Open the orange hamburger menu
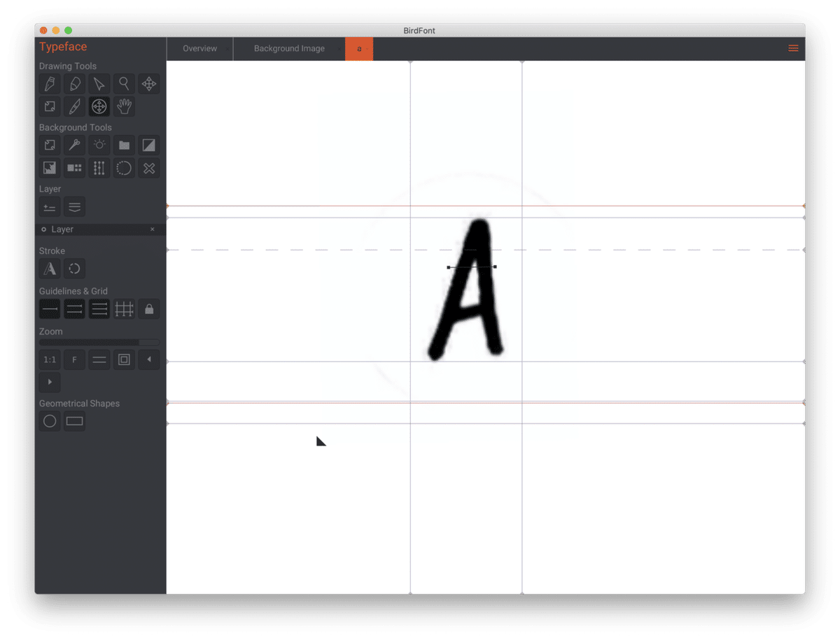Screen dimensions: 840x640 793,48
